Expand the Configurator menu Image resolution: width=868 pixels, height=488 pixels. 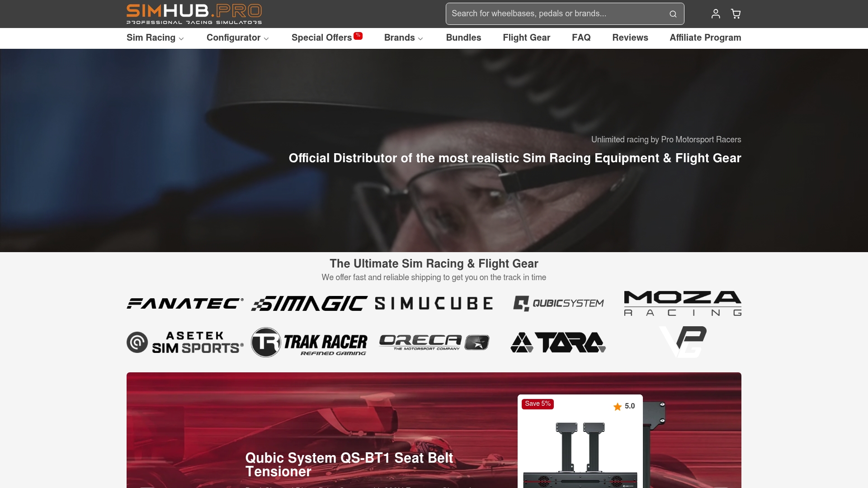pos(238,38)
